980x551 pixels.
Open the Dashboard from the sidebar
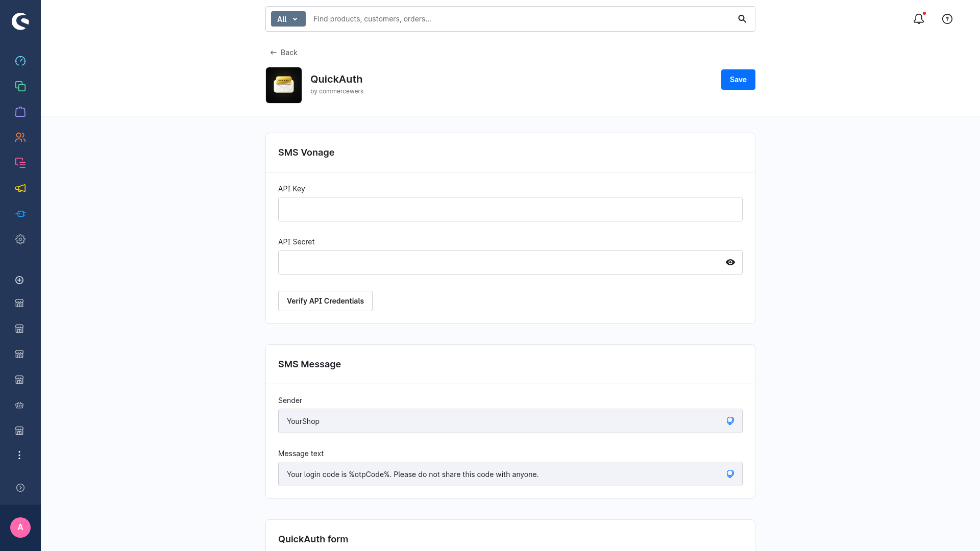point(20,61)
